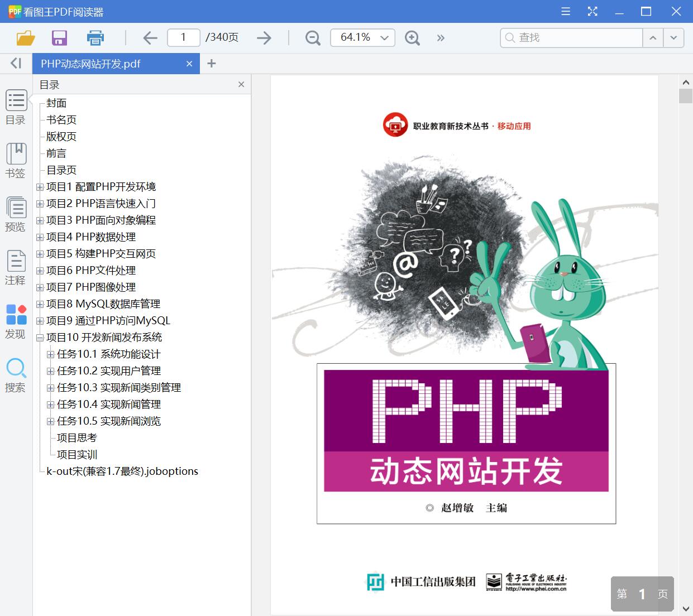
Task: Print the document with the printer icon
Action: 95,38
